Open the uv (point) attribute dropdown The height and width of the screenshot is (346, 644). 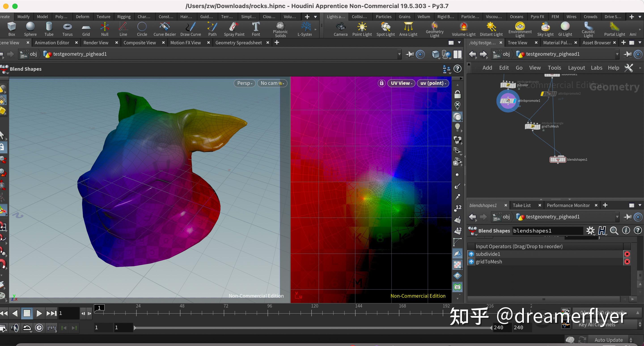[433, 83]
